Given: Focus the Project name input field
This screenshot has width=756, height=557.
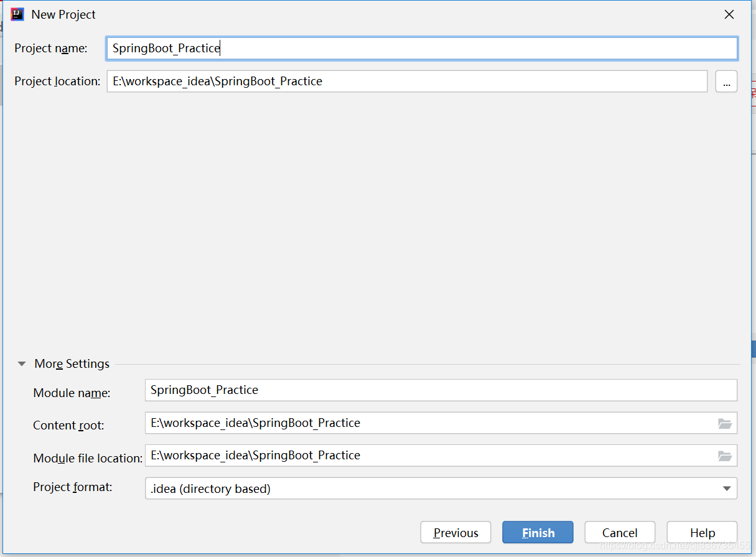Looking at the screenshot, I should coord(422,49).
